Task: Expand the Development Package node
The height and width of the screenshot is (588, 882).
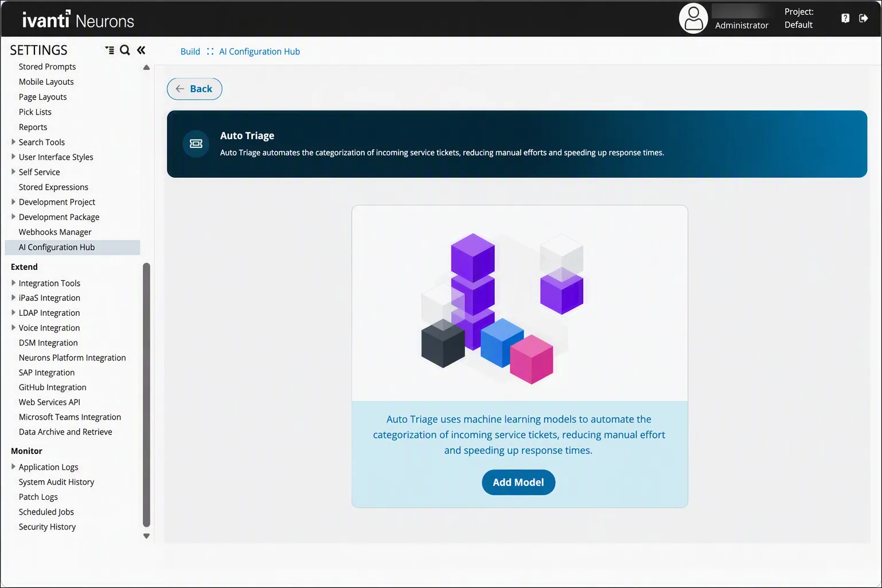Action: (x=13, y=217)
